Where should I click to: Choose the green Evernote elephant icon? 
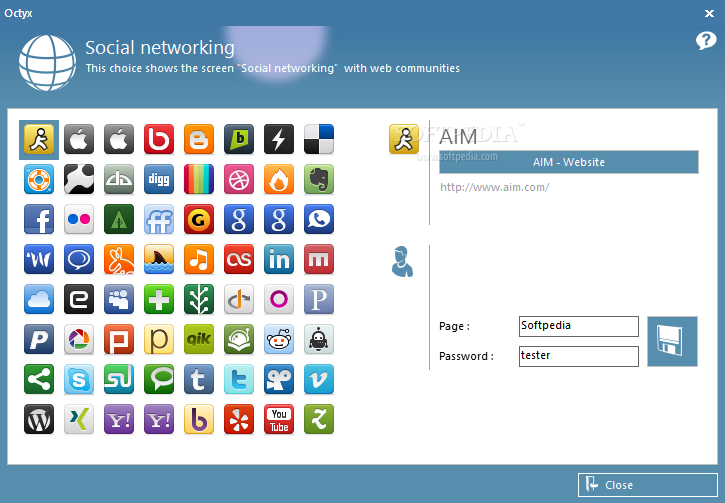point(319,179)
